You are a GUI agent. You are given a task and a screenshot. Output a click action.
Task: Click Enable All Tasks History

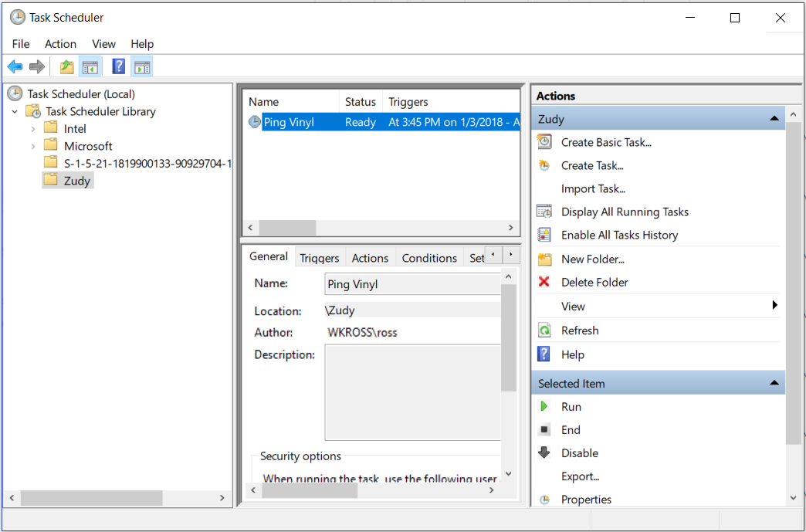pyautogui.click(x=619, y=235)
